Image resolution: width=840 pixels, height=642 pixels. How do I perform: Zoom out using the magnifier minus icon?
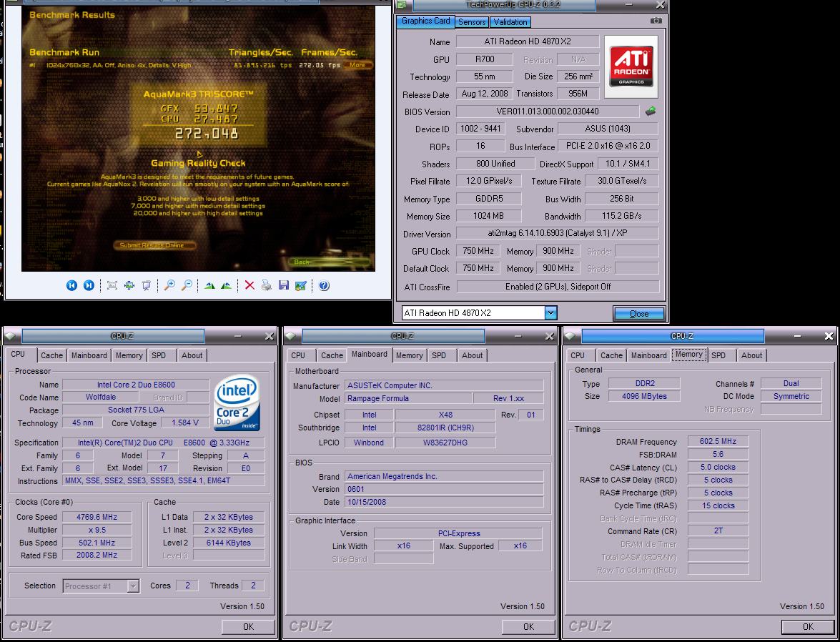pyautogui.click(x=187, y=286)
